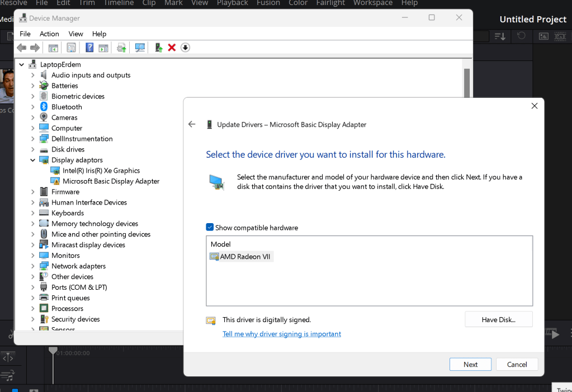Click the Disable device down-arrow icon
572x392 pixels.
pyautogui.click(x=185, y=48)
